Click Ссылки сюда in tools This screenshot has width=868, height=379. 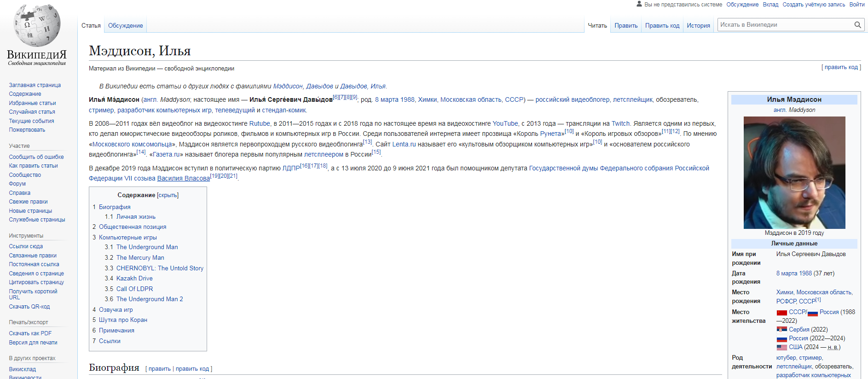26,246
